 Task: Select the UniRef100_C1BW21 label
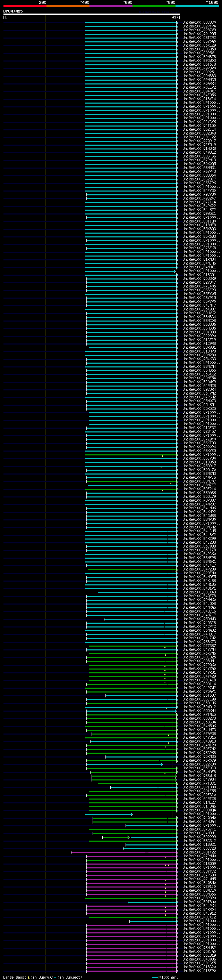click(199, 844)
